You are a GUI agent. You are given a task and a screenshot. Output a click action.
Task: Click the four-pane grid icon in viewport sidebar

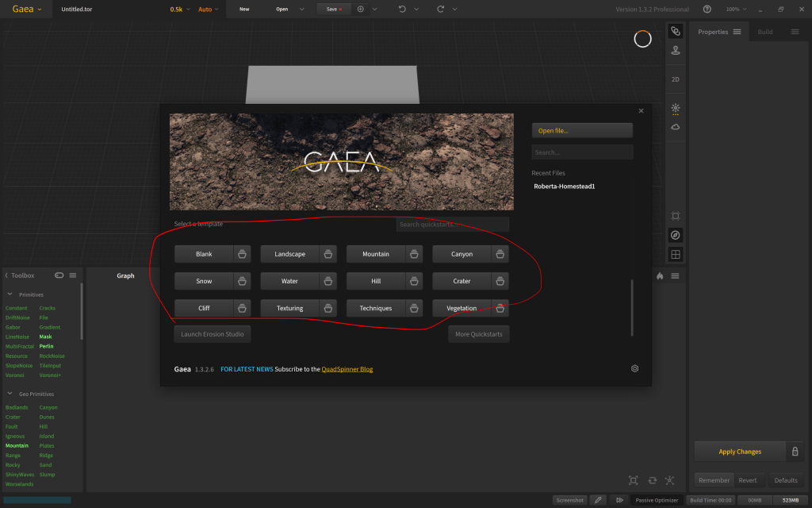click(676, 255)
